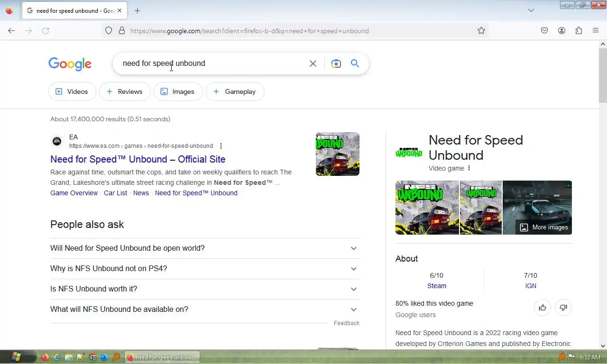Open Save to Pocket button
Image resolution: width=607 pixels, height=364 pixels.
coord(544,31)
